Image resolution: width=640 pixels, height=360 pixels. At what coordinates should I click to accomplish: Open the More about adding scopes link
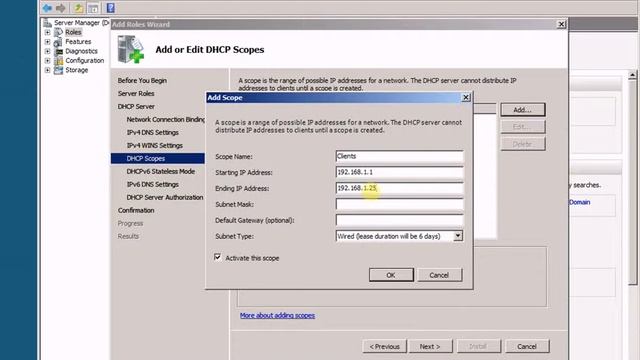pos(277,316)
